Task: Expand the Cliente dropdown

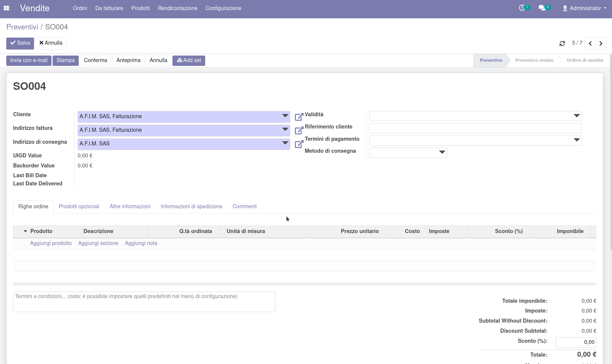Action: tap(285, 116)
